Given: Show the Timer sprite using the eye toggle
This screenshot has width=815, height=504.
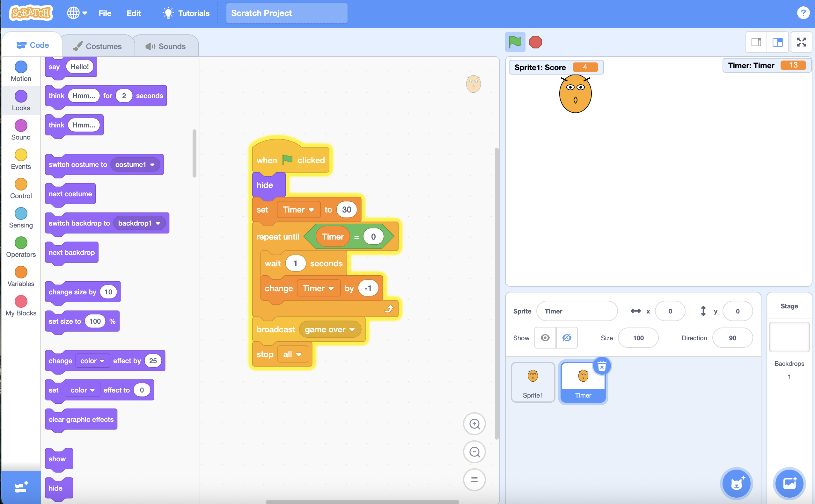Looking at the screenshot, I should tap(545, 338).
